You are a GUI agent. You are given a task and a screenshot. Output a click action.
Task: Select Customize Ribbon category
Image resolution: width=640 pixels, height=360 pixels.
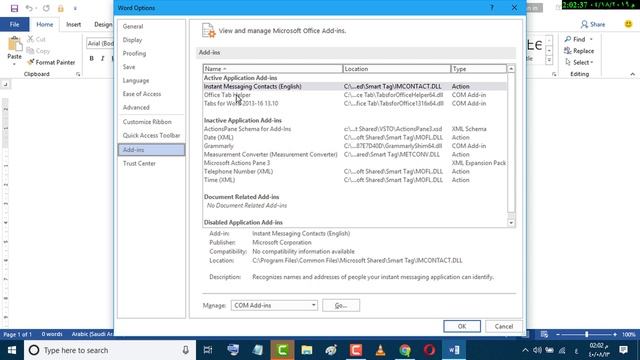151,122
